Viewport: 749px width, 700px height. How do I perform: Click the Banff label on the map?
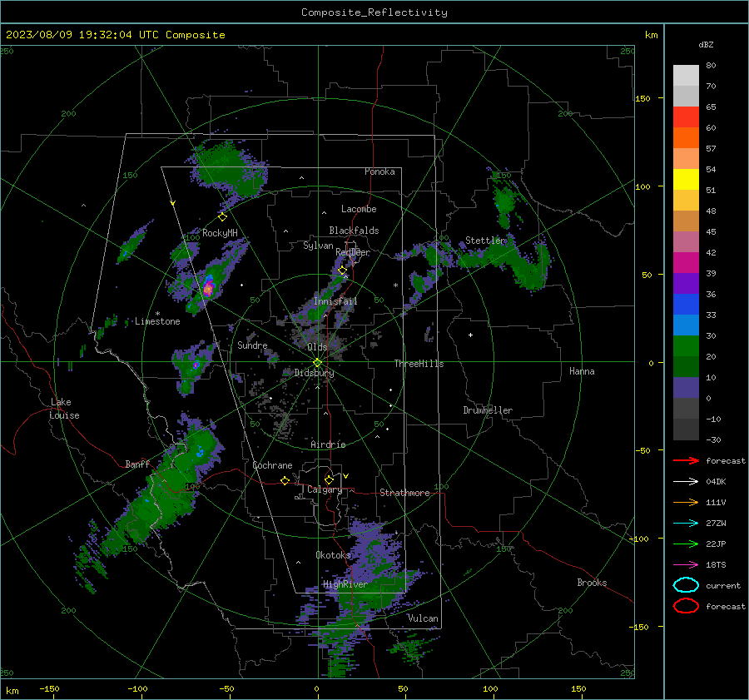click(137, 464)
